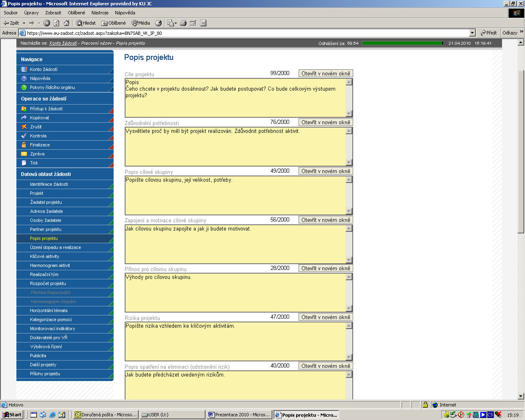The width and height of the screenshot is (525, 420).
Task: Click the Tisk document icon
Action: click(x=24, y=163)
